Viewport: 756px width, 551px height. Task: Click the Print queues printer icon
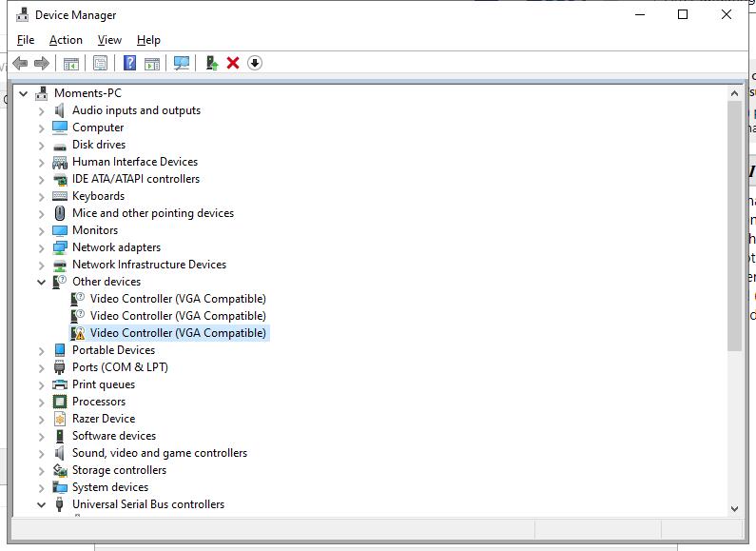tap(60, 384)
